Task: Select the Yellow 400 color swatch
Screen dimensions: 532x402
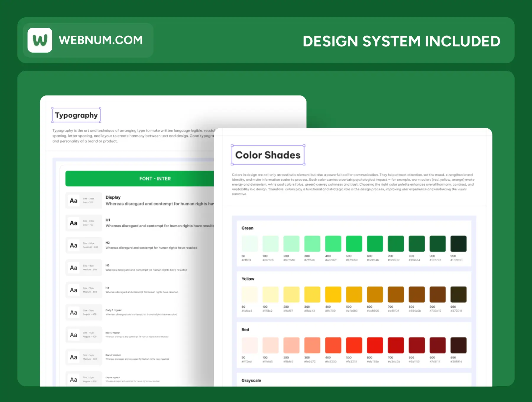Action: click(333, 294)
